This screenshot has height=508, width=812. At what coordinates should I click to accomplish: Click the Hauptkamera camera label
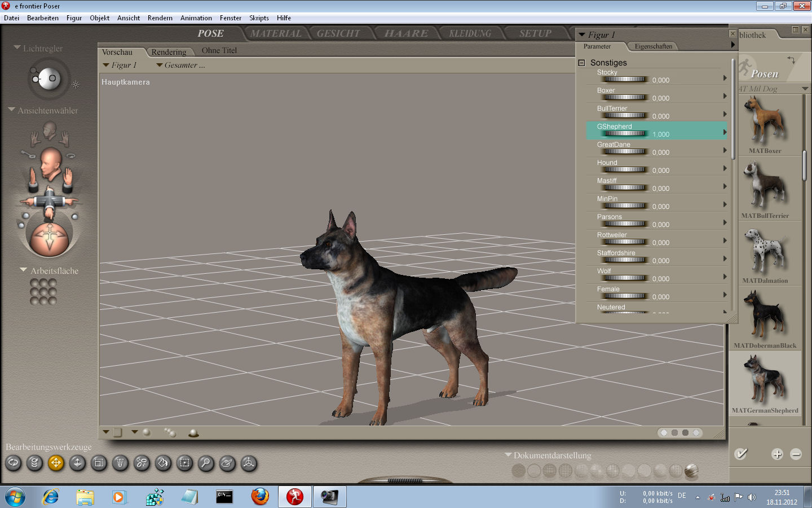click(x=126, y=82)
